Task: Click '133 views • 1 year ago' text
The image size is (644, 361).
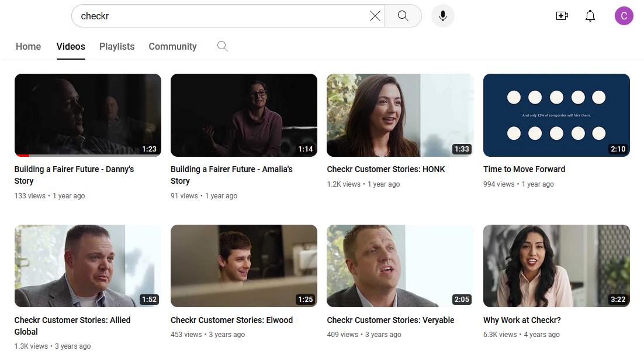Action: [x=50, y=196]
